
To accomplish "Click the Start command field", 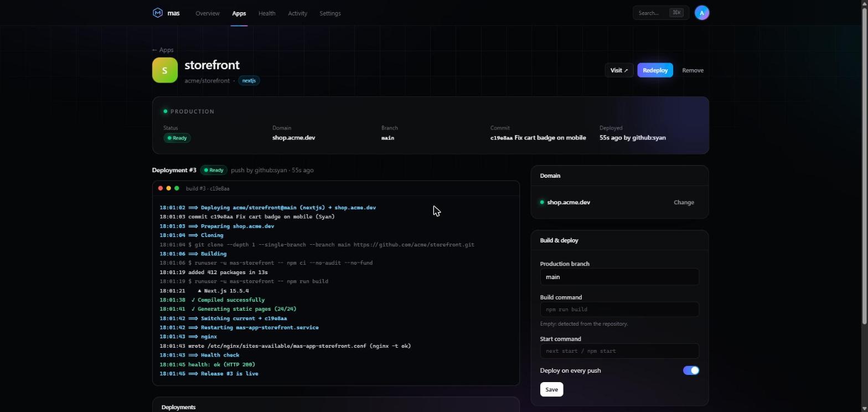I will pos(619,351).
